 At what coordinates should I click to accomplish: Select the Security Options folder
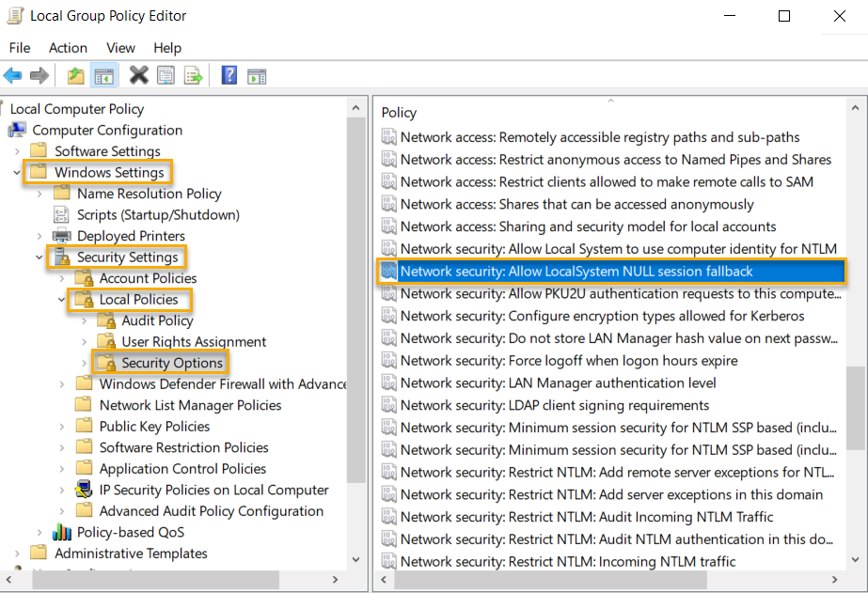[x=171, y=362]
